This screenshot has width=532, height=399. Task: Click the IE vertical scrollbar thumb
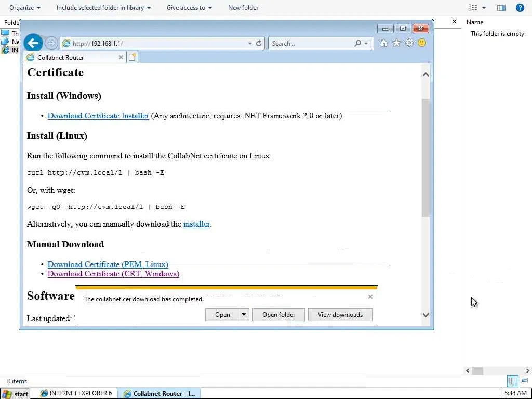[x=425, y=158]
